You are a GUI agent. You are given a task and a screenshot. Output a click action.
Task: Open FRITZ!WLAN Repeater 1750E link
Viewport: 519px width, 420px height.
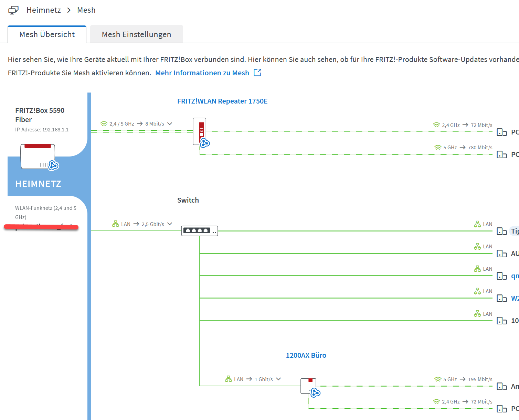pyautogui.click(x=222, y=101)
